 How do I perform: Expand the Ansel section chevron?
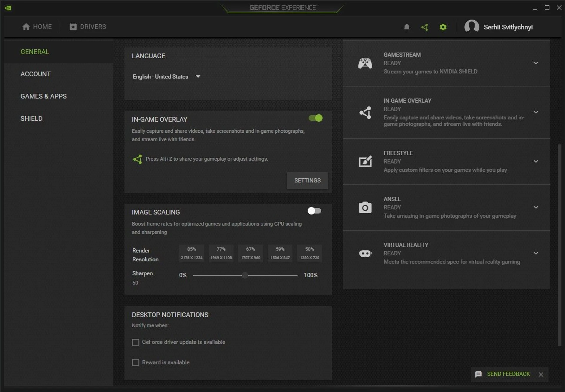pyautogui.click(x=536, y=207)
